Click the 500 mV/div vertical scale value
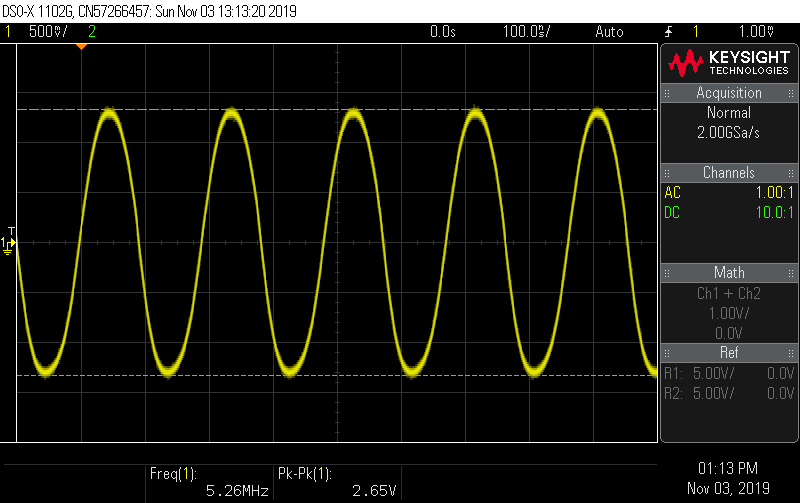This screenshot has width=800, height=503. [x=48, y=32]
